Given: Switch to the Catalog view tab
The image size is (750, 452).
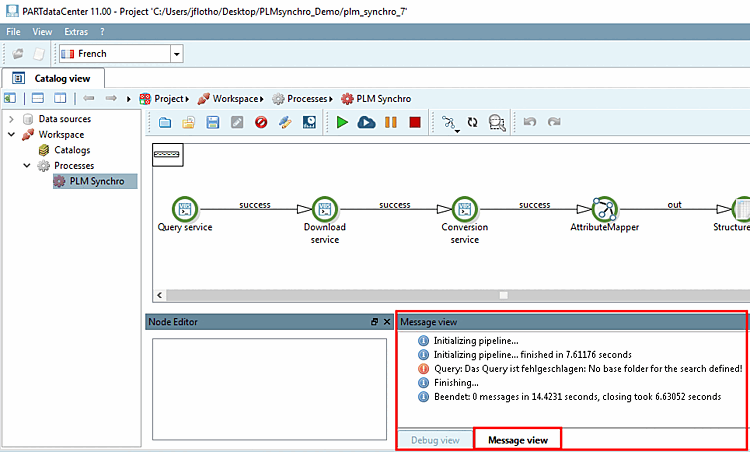Looking at the screenshot, I should (53, 78).
